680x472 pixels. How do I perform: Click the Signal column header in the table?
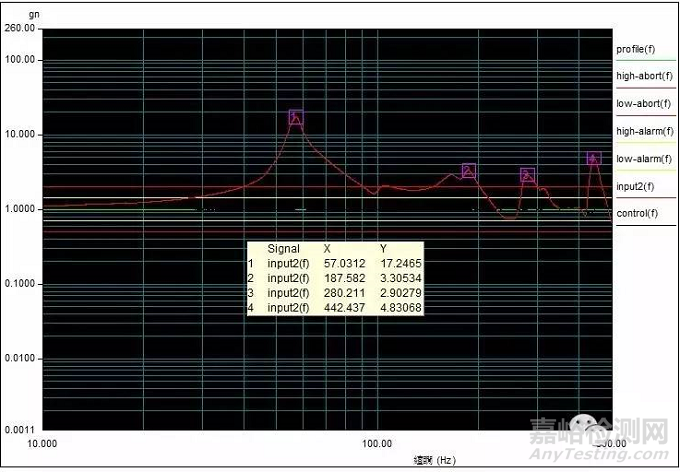click(x=283, y=248)
